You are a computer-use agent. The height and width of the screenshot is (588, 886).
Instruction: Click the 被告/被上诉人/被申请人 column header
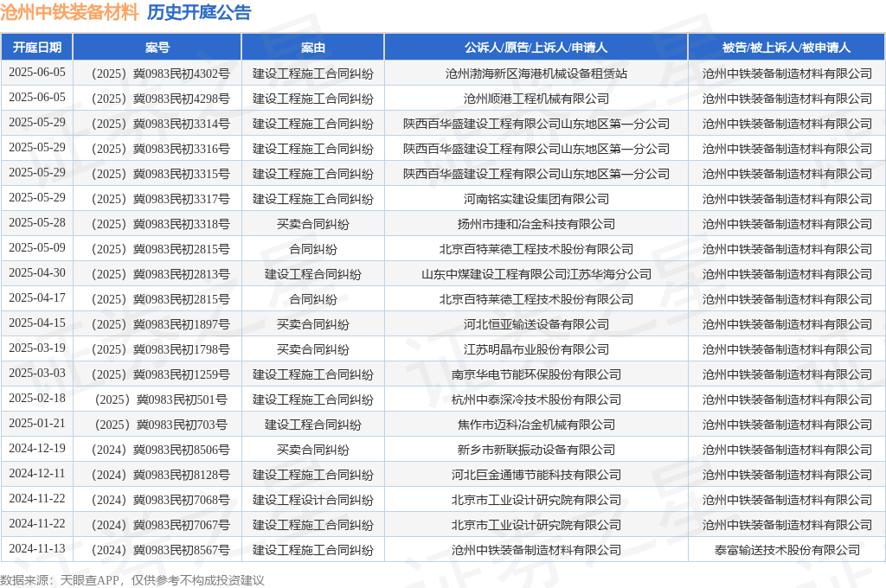pos(786,48)
